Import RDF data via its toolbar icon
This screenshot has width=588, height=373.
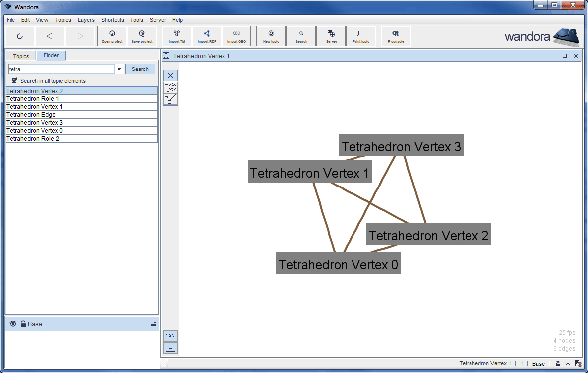206,36
